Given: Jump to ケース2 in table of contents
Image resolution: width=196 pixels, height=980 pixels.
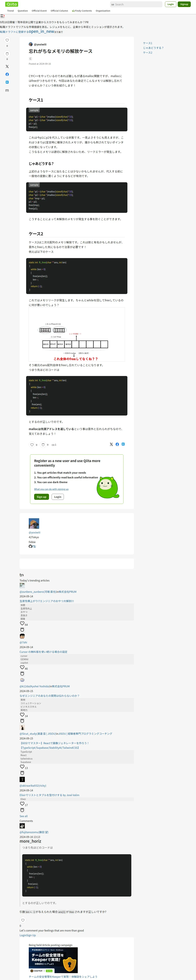Looking at the screenshot, I should click(148, 52).
